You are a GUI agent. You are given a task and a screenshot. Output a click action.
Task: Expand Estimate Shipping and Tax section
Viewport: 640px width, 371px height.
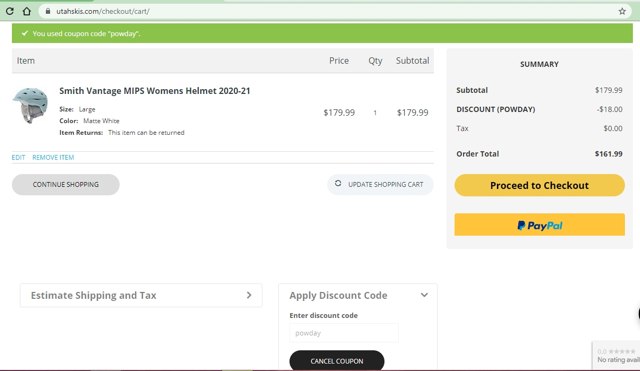tap(141, 295)
